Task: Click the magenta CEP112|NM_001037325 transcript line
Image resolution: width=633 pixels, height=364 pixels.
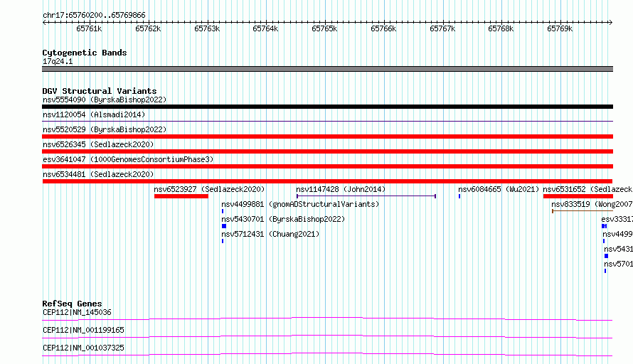Action: [x=327, y=354]
